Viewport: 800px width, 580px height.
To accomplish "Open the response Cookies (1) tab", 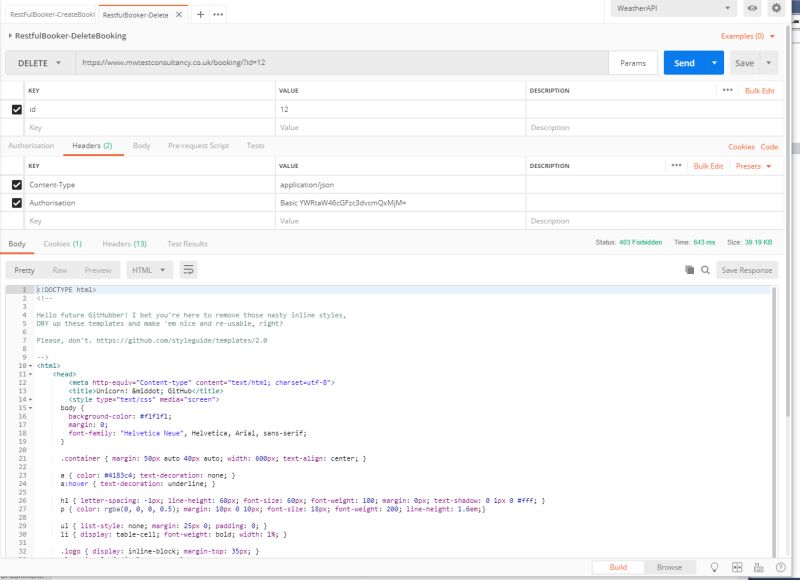I will pyautogui.click(x=63, y=244).
